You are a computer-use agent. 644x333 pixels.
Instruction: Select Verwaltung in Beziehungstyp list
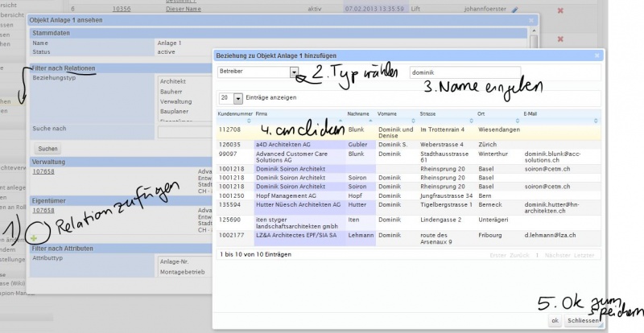(x=175, y=101)
